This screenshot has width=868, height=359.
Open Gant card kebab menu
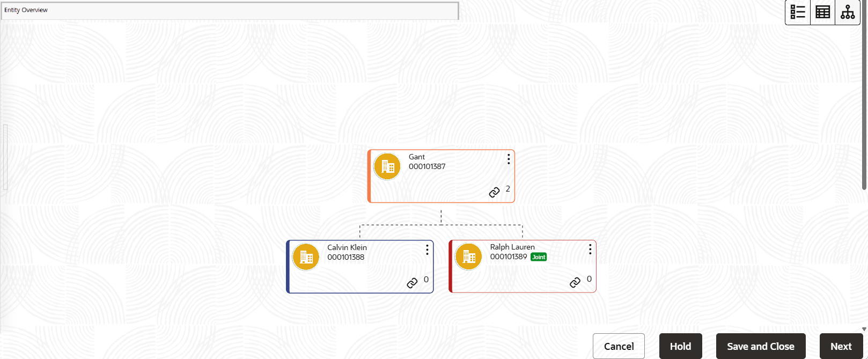pos(509,159)
